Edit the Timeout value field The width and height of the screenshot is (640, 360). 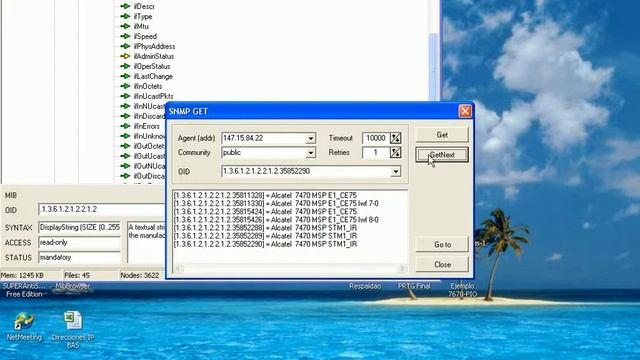(376, 138)
